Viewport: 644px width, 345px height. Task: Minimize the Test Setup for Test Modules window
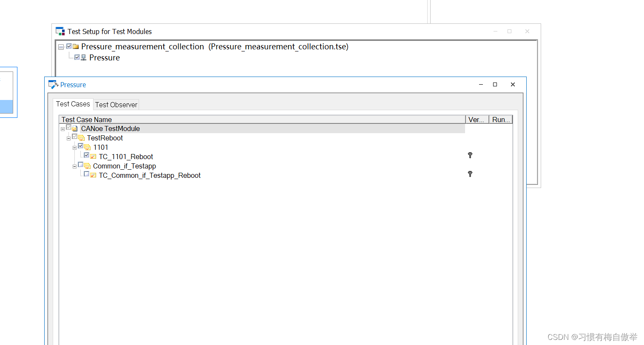pyautogui.click(x=495, y=31)
